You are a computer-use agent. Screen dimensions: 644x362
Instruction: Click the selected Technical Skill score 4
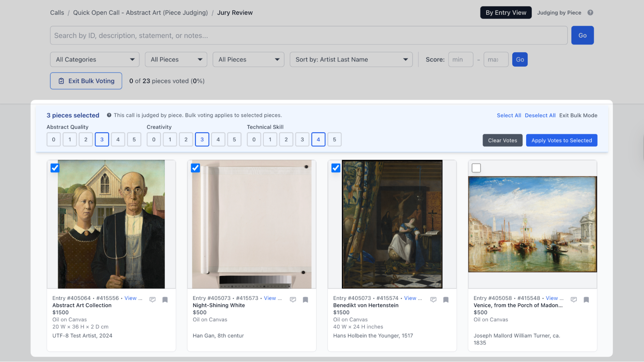(318, 140)
